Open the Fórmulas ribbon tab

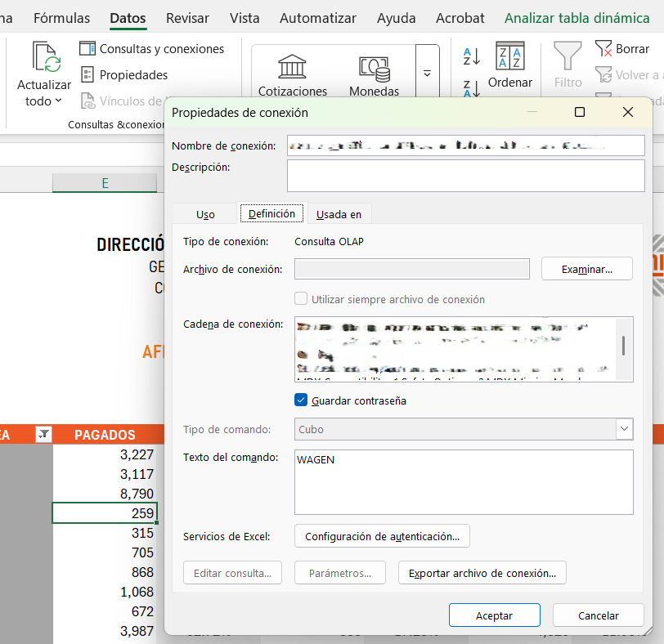pyautogui.click(x=61, y=17)
